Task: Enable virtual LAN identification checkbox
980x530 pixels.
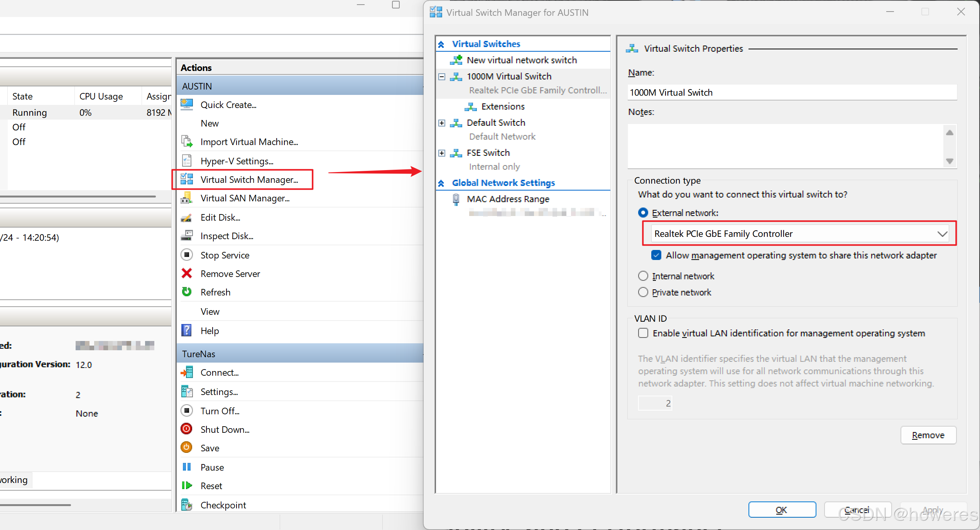Action: (643, 333)
